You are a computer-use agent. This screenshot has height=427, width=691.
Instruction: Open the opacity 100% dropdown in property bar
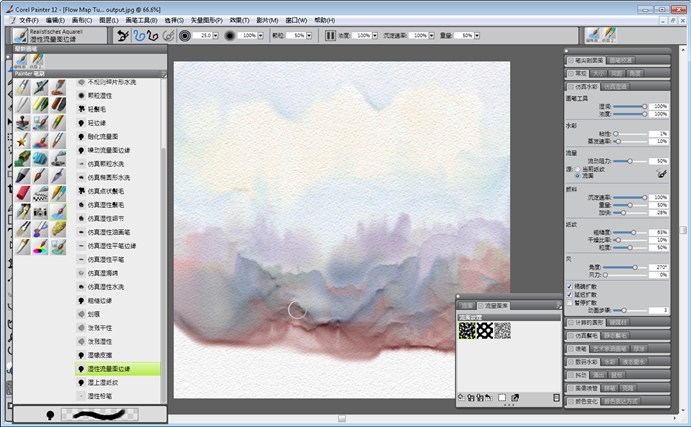coord(260,36)
